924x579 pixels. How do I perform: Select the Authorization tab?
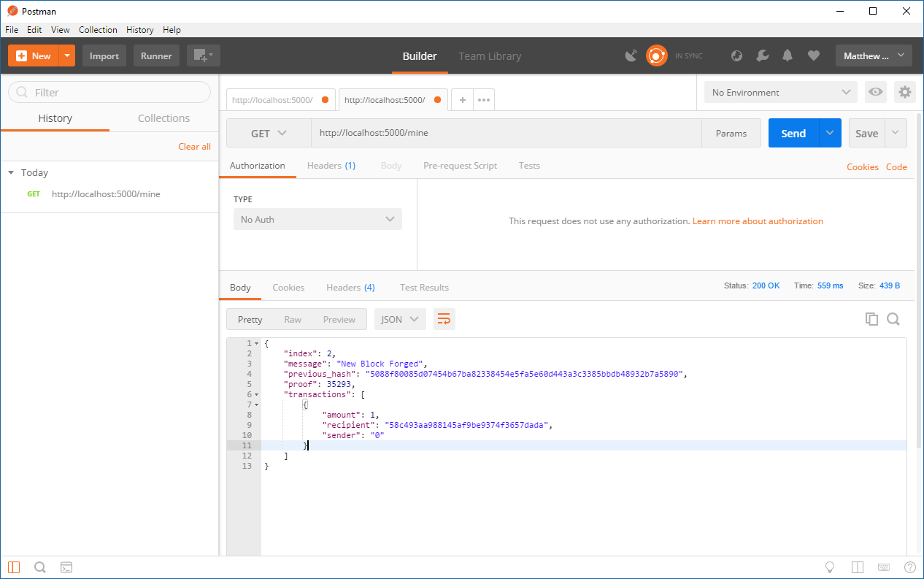pyautogui.click(x=258, y=166)
